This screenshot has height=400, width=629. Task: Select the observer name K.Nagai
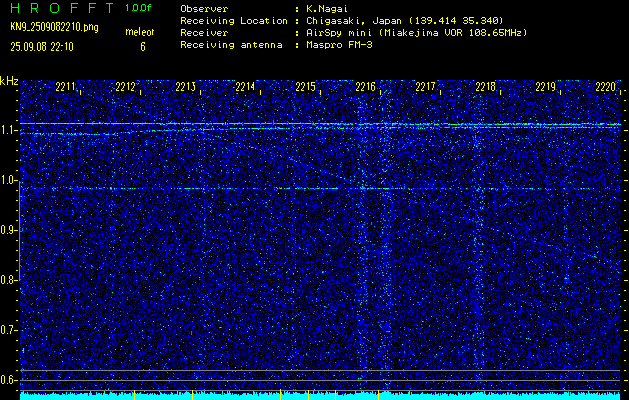coord(325,9)
